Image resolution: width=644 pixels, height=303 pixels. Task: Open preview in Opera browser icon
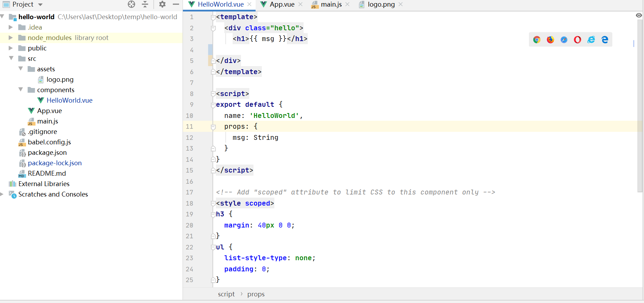tap(578, 40)
